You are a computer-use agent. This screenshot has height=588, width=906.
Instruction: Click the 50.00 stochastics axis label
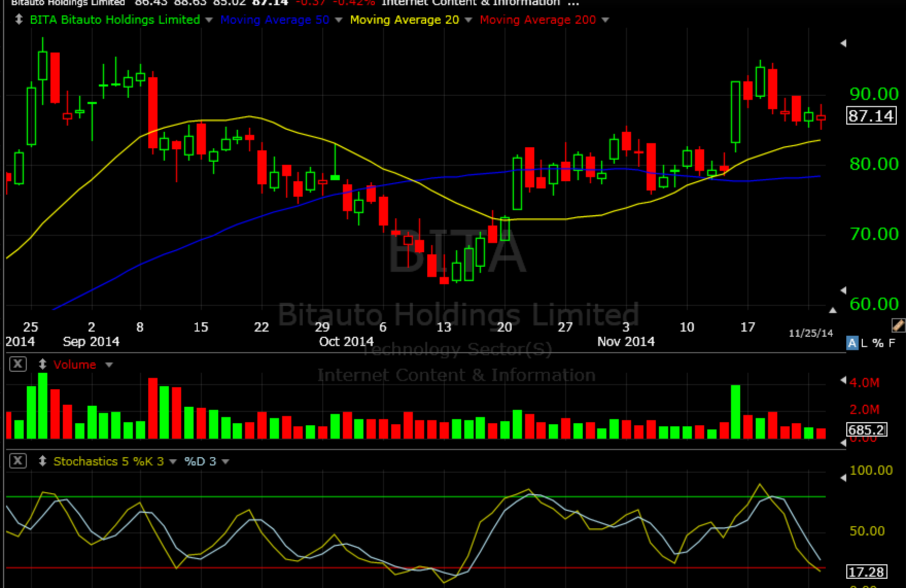(x=867, y=531)
